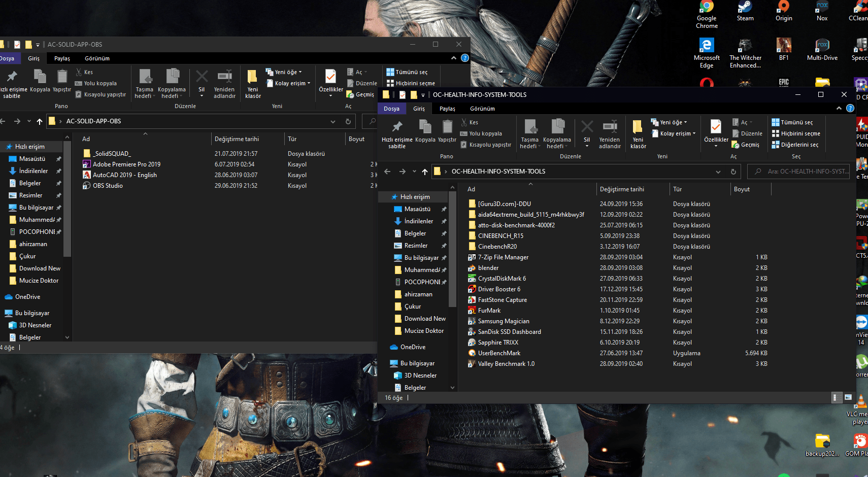Click the Yapıştır clipboard icon in OC-HEALTH-INFO-SYSTEM-TOOLS
Viewport: 868px width, 477px height.
point(447,126)
